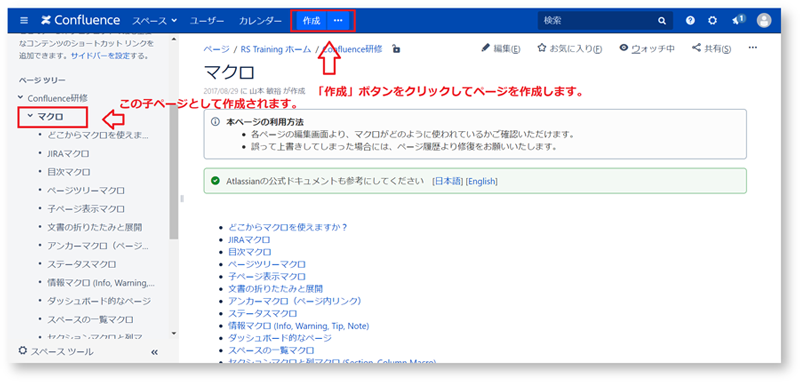This screenshot has width=800, height=382.
Task: Open アンカーマクロ（ページ内リンク）link
Action: coord(295,301)
